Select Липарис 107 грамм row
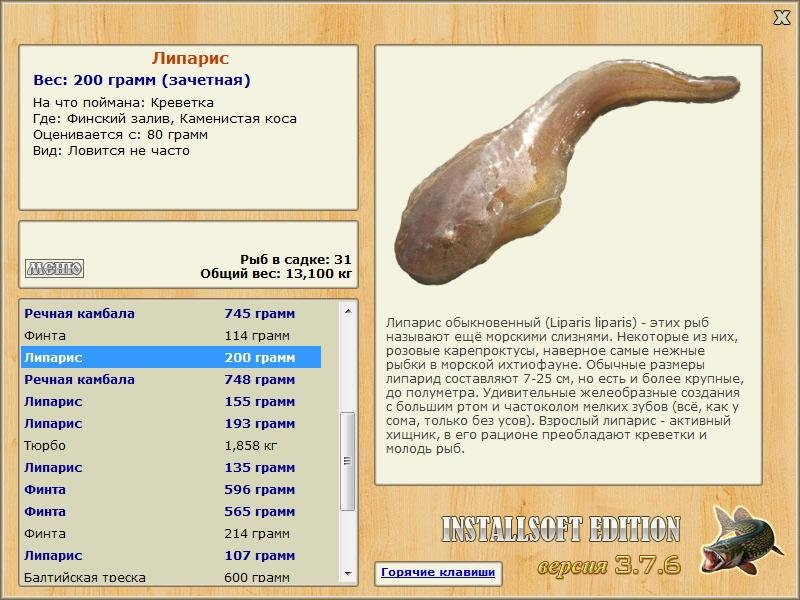The width and height of the screenshot is (800, 600). [171, 555]
